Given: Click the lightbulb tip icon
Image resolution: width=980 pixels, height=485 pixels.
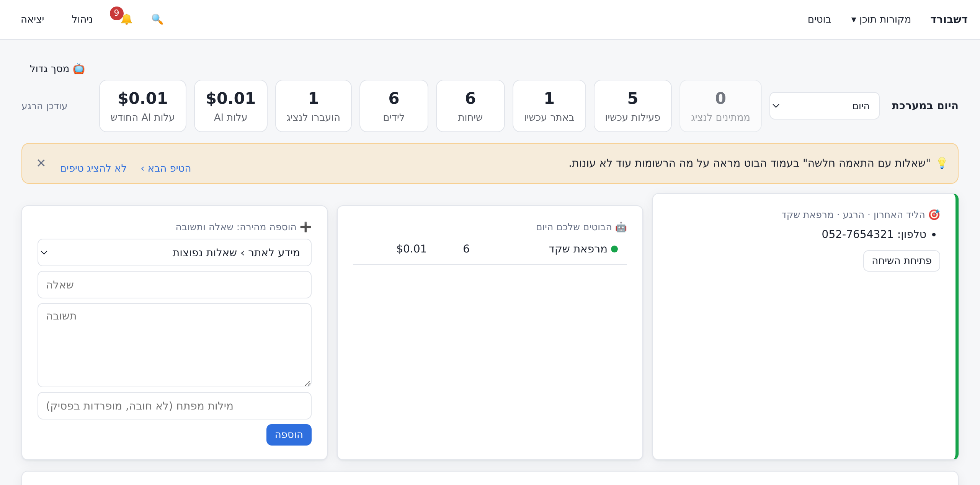Looking at the screenshot, I should 942,163.
